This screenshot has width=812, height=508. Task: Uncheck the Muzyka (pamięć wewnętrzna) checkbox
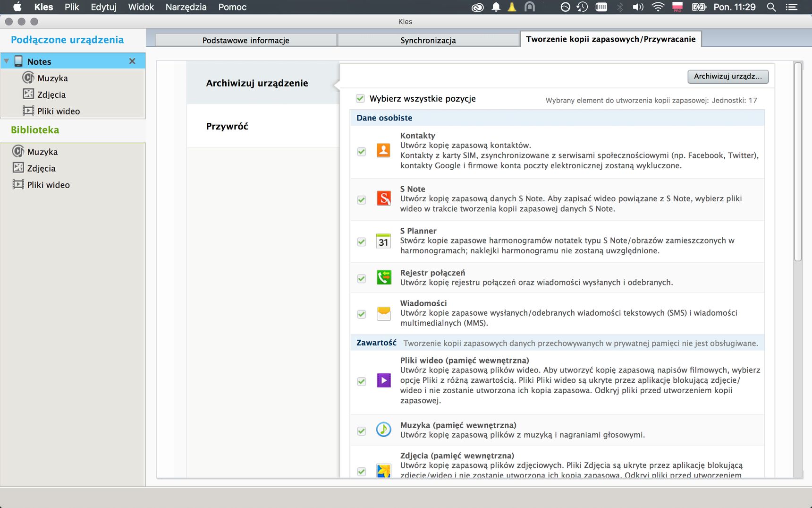362,431
